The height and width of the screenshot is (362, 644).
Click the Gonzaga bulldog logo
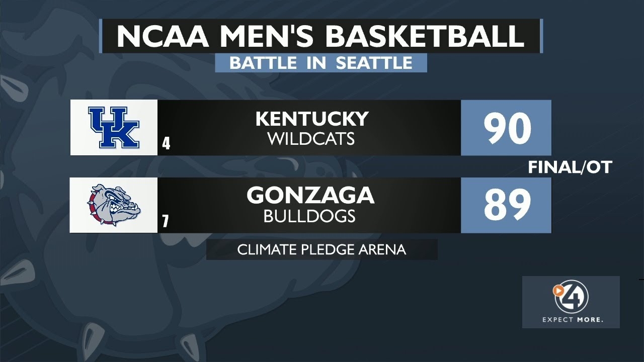pyautogui.click(x=115, y=205)
